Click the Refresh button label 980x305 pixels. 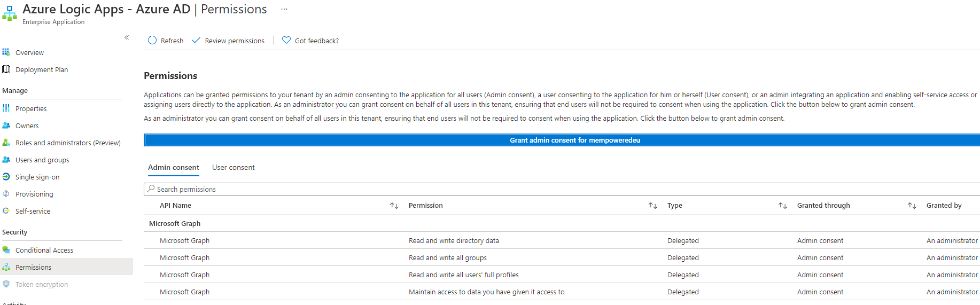click(x=172, y=41)
